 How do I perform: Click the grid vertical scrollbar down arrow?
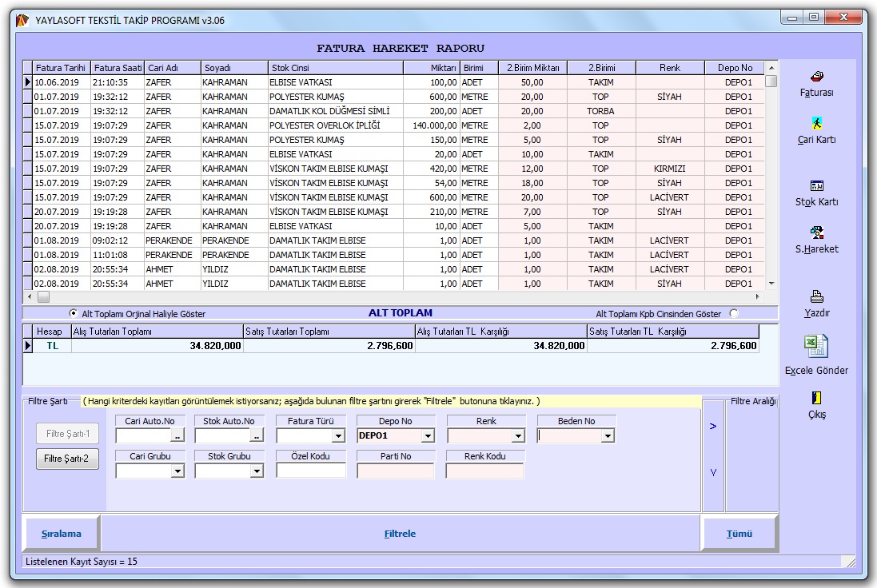[x=771, y=284]
